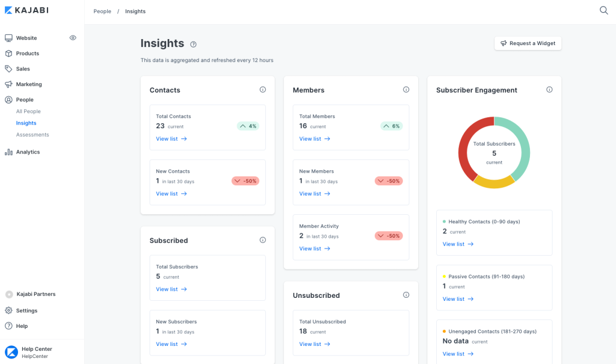Click the Unsubscribed card info icon
Screen dimensions: 616x364
point(405,295)
